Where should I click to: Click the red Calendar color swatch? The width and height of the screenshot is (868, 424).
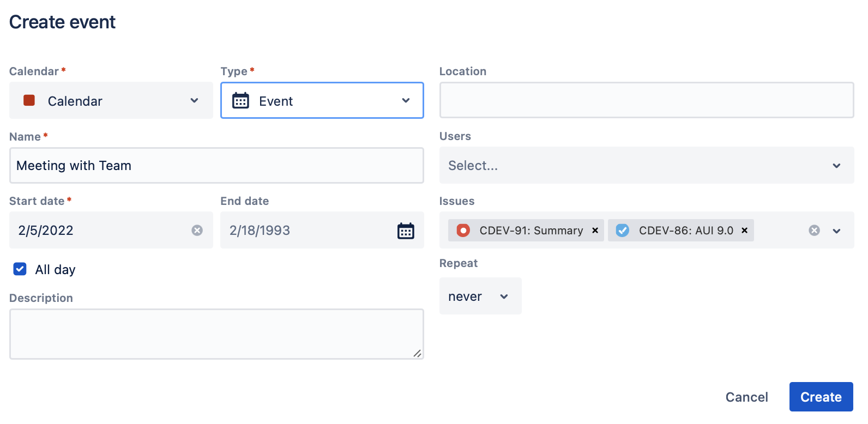(x=29, y=101)
